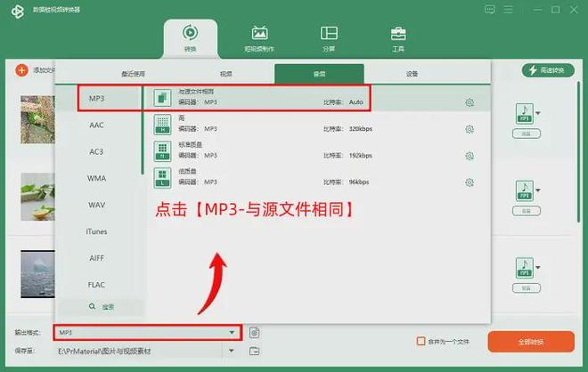588x372 pixels.
Task: Click the MP3 format icon for second file
Action: [x=524, y=190]
